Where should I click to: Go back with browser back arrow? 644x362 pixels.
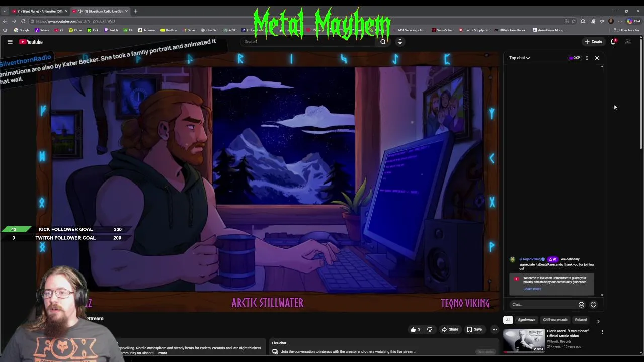5,21
